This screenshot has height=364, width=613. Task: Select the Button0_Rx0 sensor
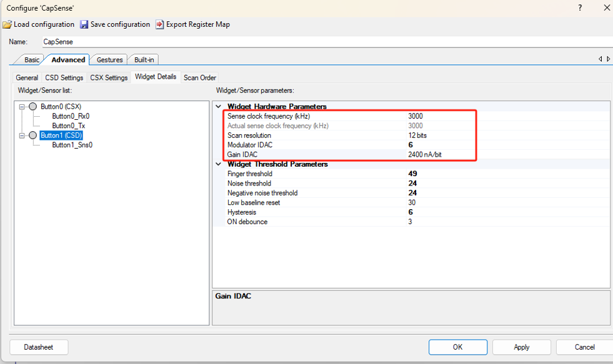click(71, 116)
